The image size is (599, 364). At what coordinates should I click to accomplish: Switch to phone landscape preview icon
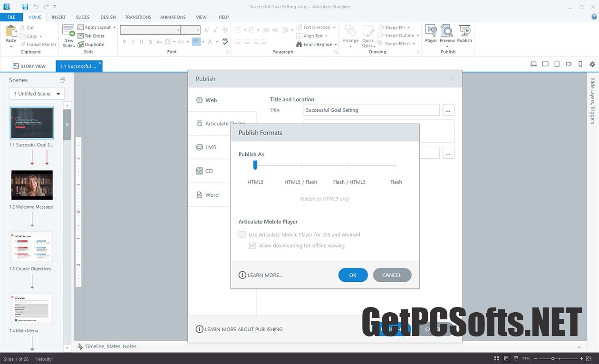[569, 64]
